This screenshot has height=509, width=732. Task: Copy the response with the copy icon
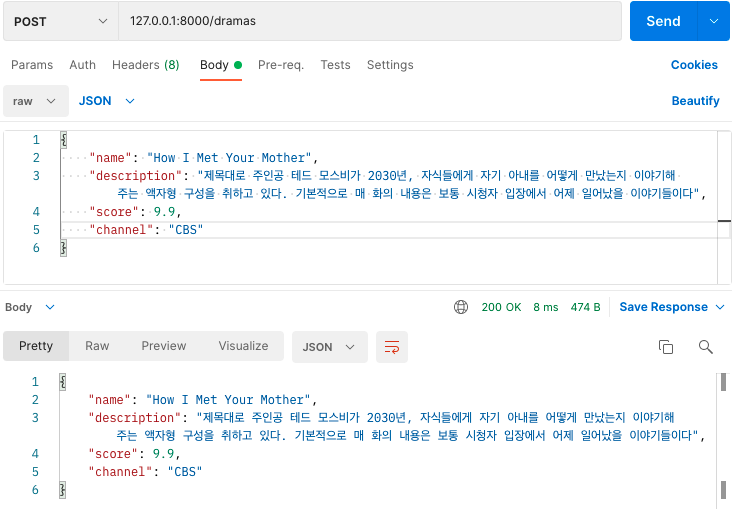[x=666, y=347]
